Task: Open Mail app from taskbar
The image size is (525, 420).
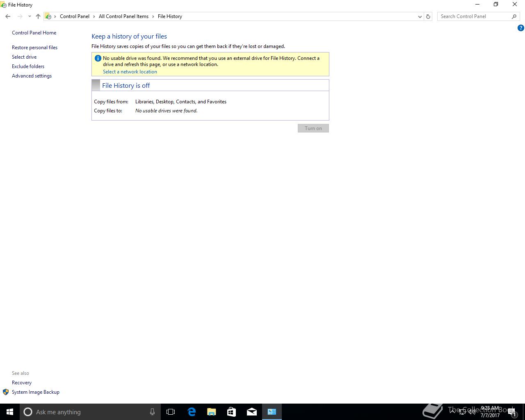Action: 251,412
